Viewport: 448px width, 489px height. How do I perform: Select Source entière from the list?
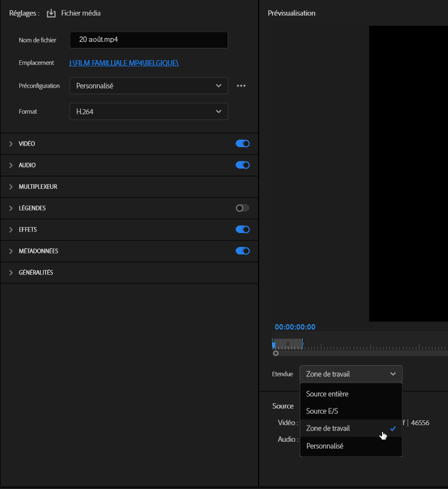click(x=351, y=394)
